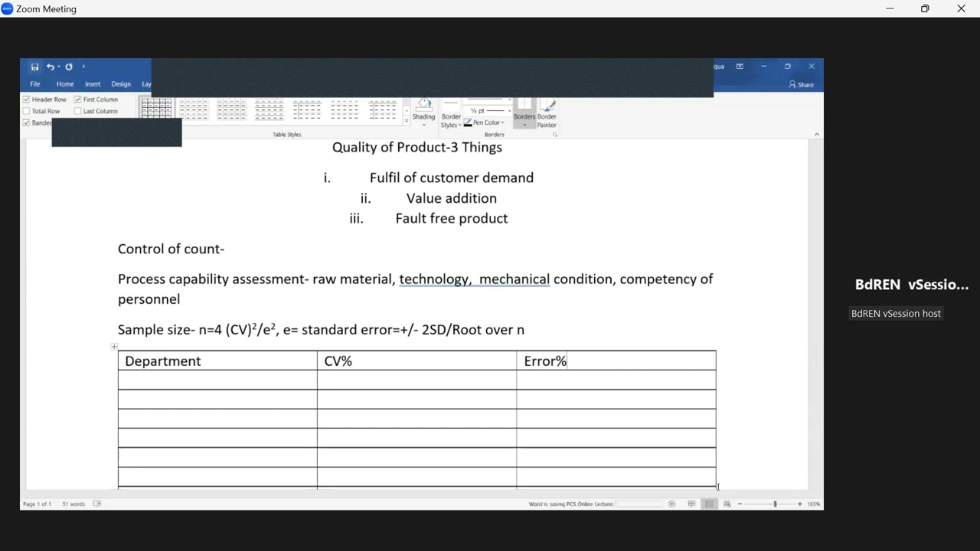Click the line Fulfil of customer demand

[x=452, y=178]
